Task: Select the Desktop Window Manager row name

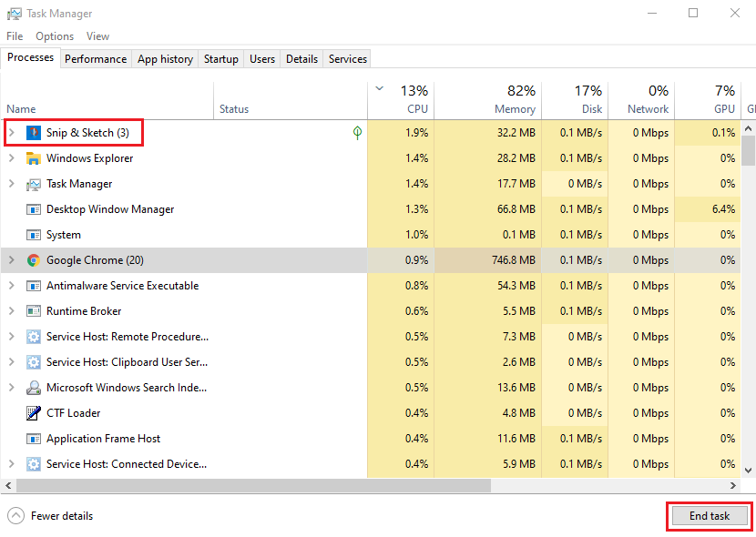Action: click(x=110, y=209)
